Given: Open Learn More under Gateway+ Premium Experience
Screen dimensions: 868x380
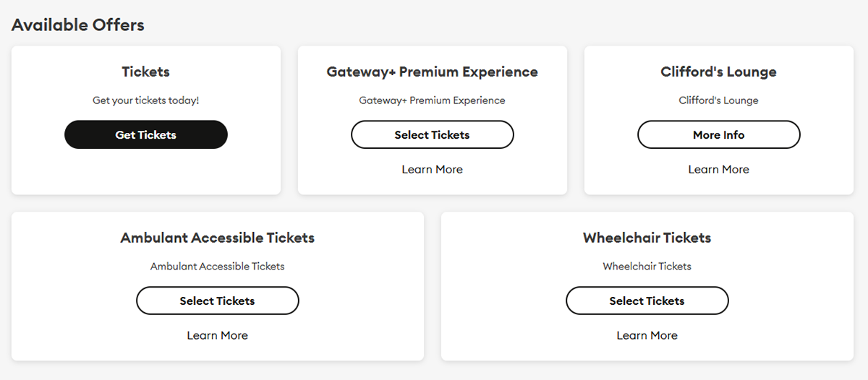Looking at the screenshot, I should pyautogui.click(x=432, y=170).
